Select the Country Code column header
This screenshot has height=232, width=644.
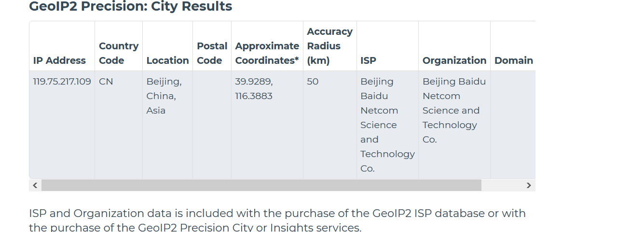pyautogui.click(x=119, y=53)
